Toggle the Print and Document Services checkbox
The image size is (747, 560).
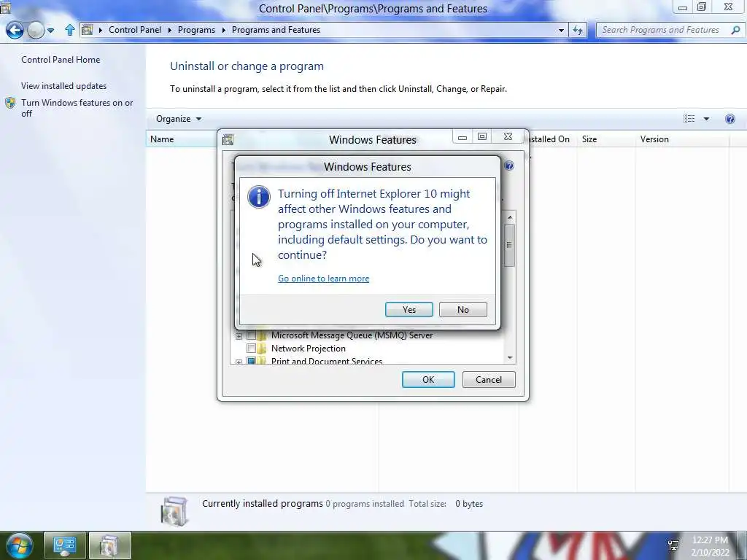coord(251,361)
